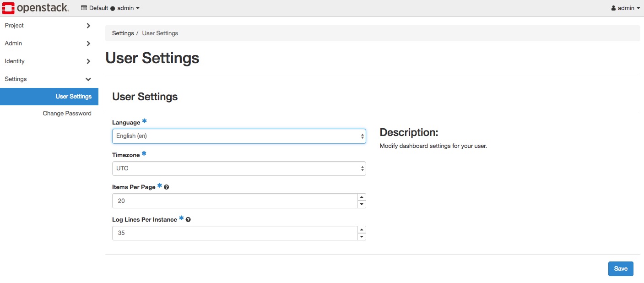This screenshot has width=644, height=283.
Task: Open the admin user menu at top right
Action: [x=626, y=8]
